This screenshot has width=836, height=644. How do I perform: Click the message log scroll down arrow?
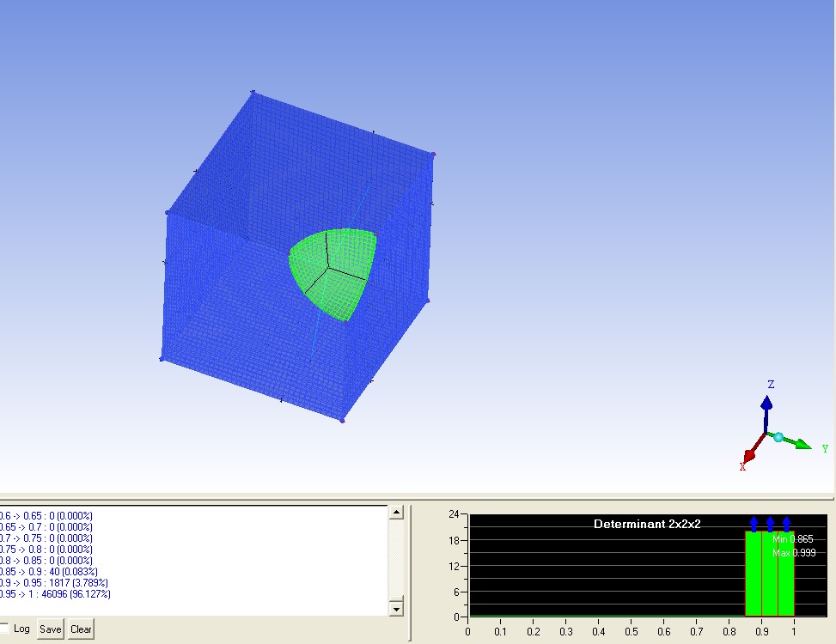[x=396, y=609]
